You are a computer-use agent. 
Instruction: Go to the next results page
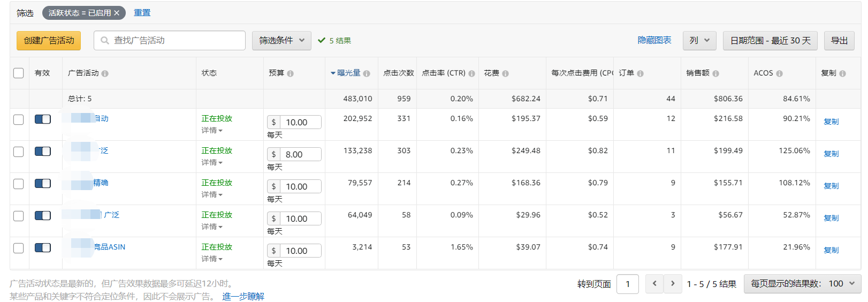point(673,284)
